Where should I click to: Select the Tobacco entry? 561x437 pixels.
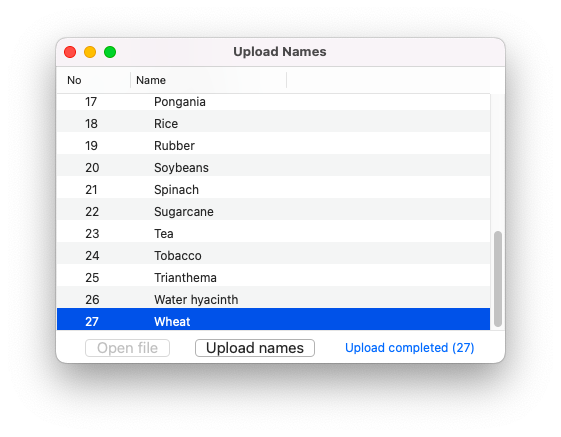(x=273, y=256)
